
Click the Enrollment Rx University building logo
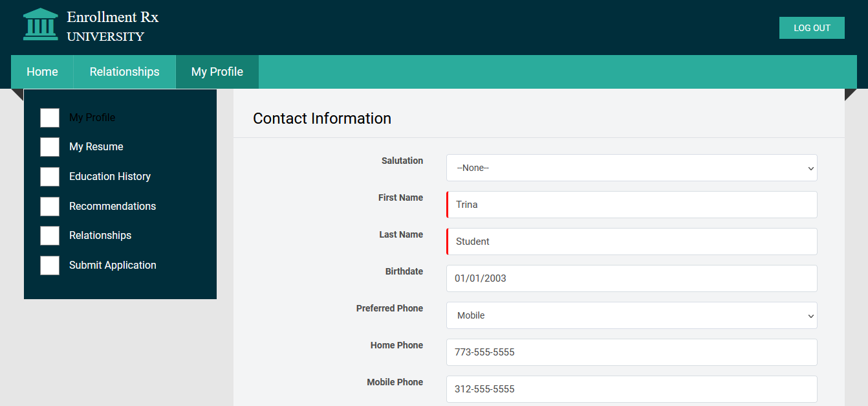pos(40,25)
